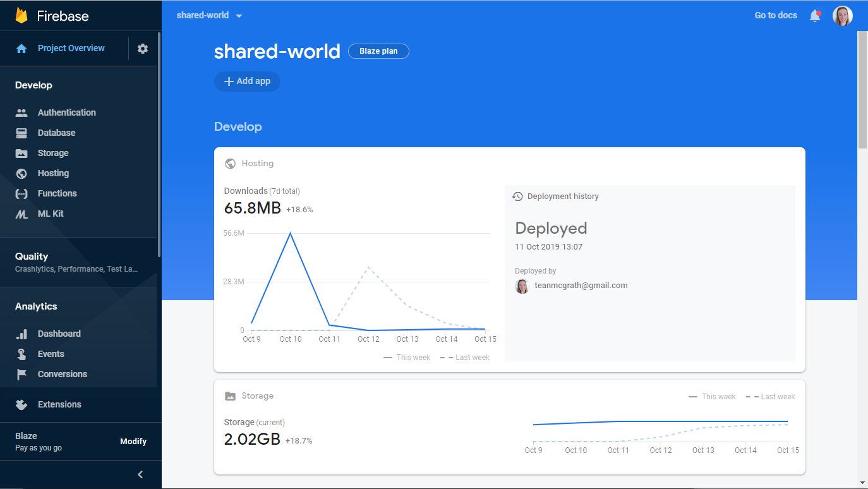Click the Hosting card globe icon
This screenshot has height=489, width=868.
click(231, 163)
